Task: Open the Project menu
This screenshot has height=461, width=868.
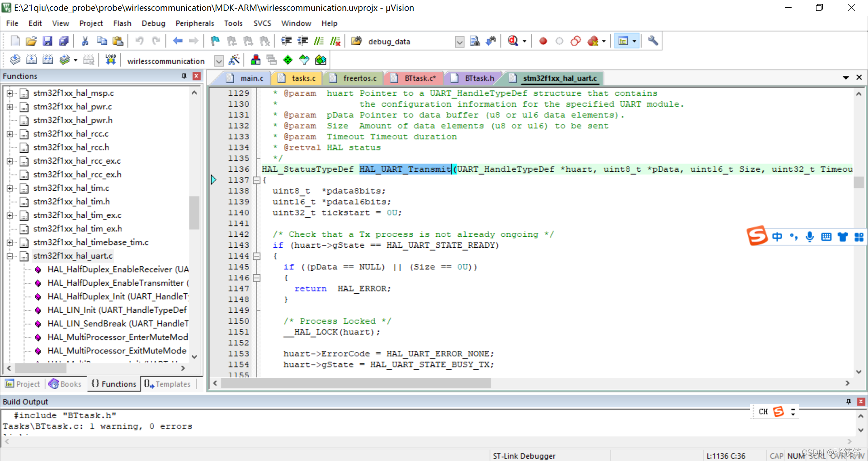Action: pyautogui.click(x=91, y=23)
